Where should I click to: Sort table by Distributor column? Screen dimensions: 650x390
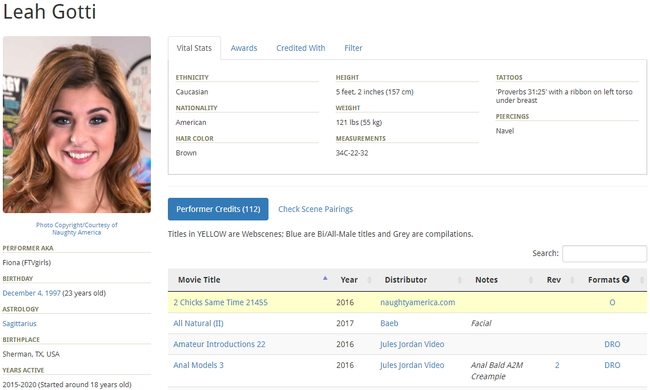(x=420, y=280)
